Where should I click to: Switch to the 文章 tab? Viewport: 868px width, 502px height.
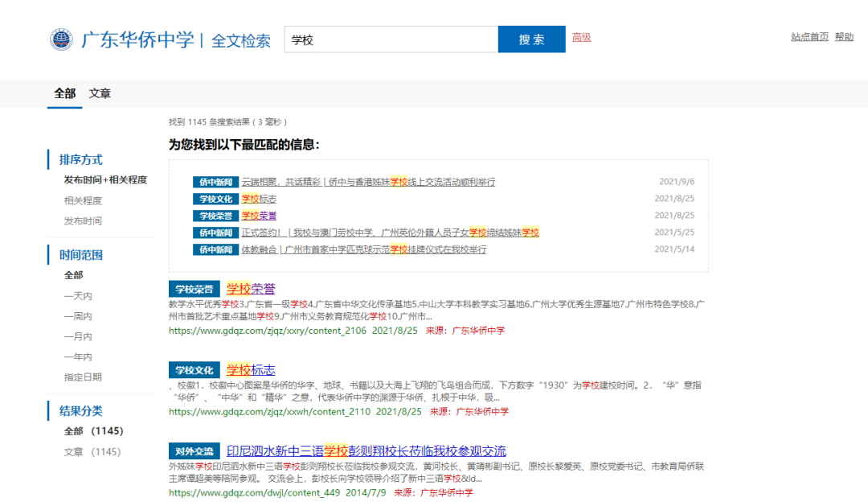[100, 93]
